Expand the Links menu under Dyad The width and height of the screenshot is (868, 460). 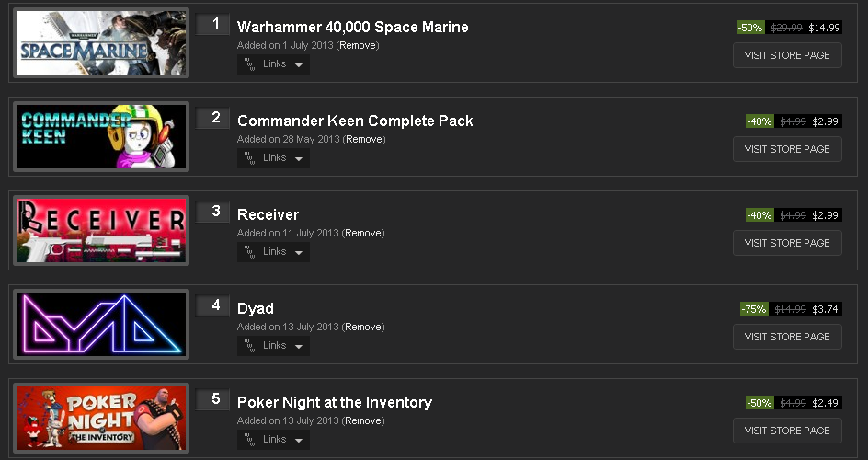273,346
